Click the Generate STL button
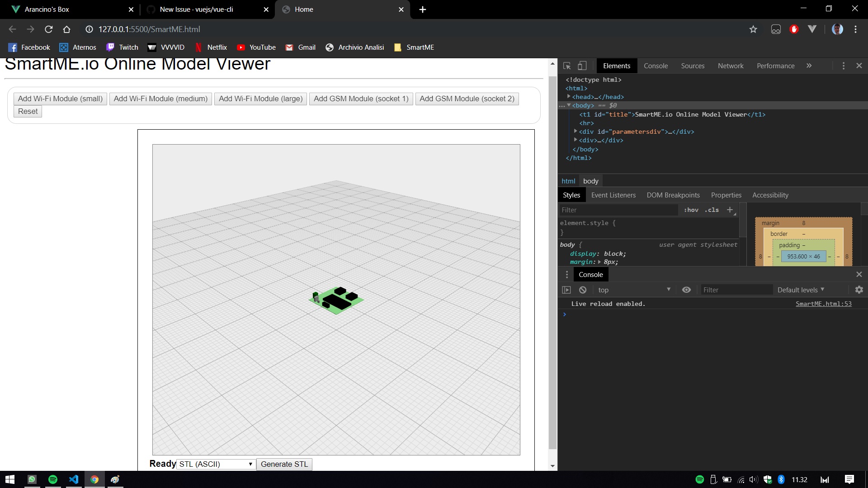868x488 pixels. 284,464
